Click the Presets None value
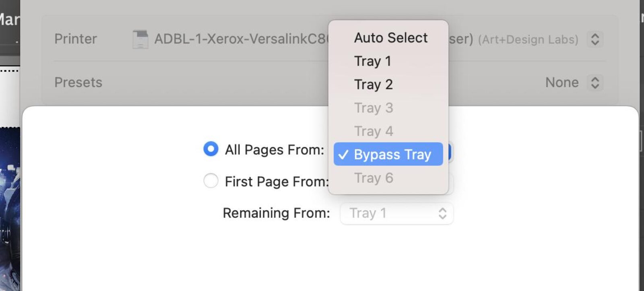644x291 pixels. click(562, 83)
